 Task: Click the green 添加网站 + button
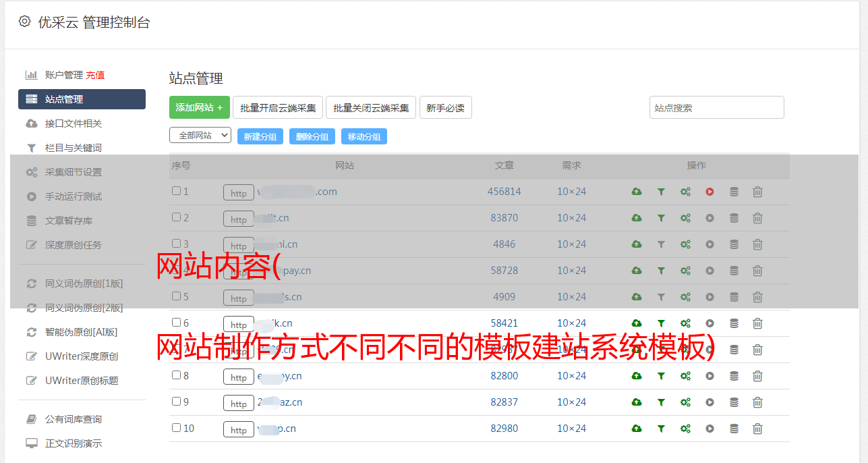point(200,107)
